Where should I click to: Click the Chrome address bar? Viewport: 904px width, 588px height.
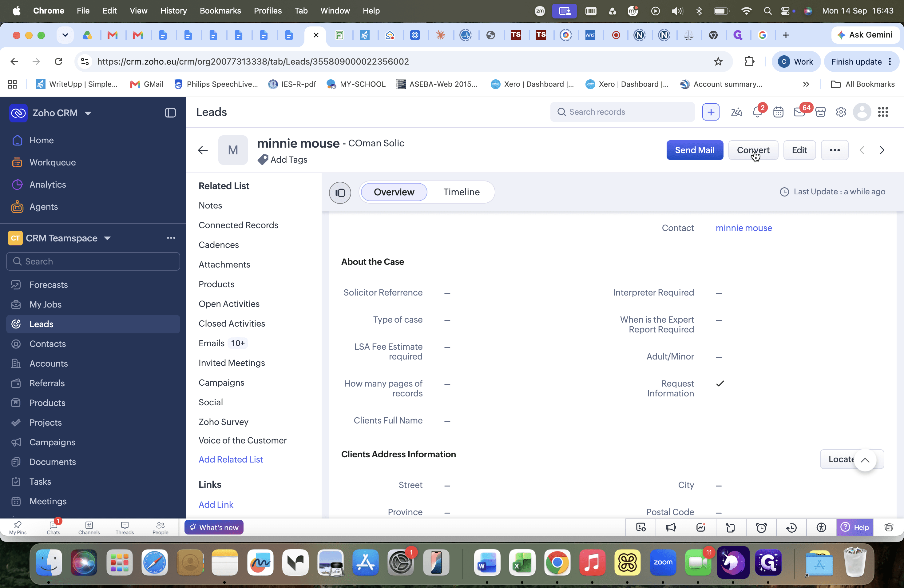tap(404, 62)
